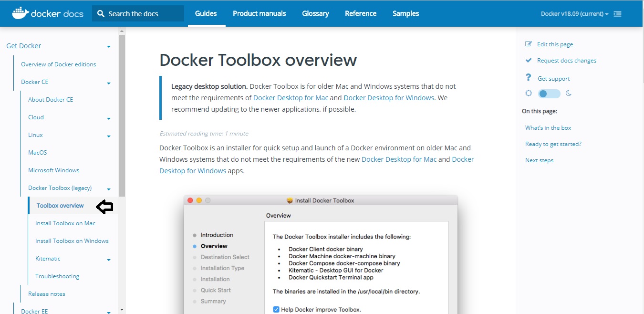The width and height of the screenshot is (644, 314).
Task: Open Install Toolbox on Mac
Action: (x=65, y=223)
